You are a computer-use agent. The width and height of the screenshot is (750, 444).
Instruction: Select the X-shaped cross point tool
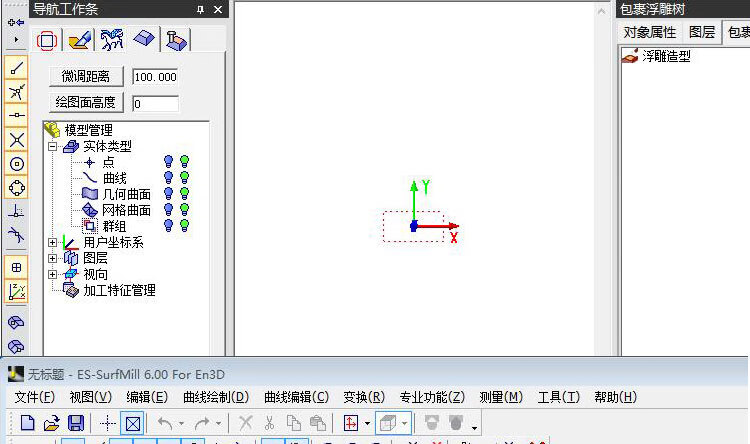[x=17, y=140]
